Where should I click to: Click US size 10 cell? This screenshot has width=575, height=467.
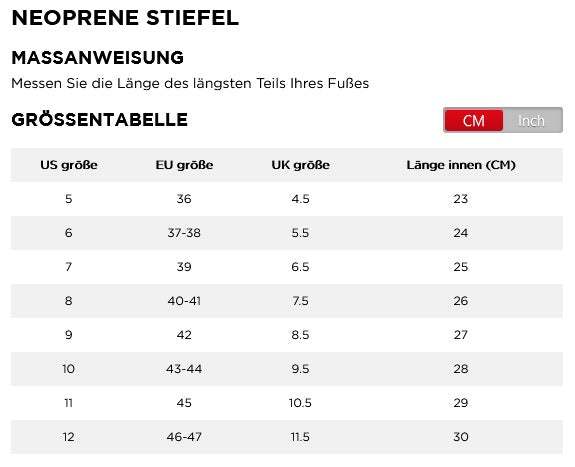pos(69,369)
